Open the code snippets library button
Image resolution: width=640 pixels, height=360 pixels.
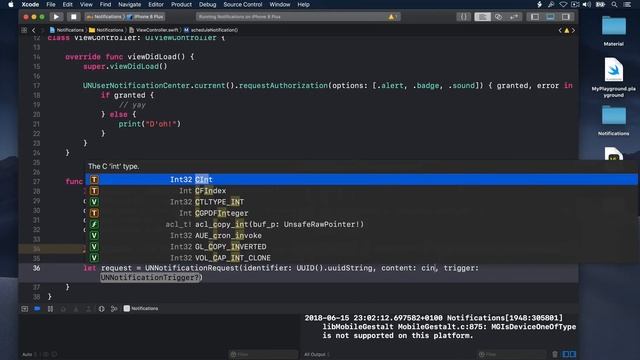click(464, 17)
